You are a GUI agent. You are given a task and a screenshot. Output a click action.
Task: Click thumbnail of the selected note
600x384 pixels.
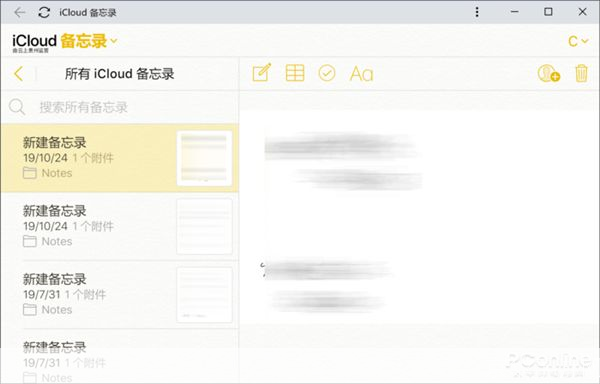tap(204, 158)
